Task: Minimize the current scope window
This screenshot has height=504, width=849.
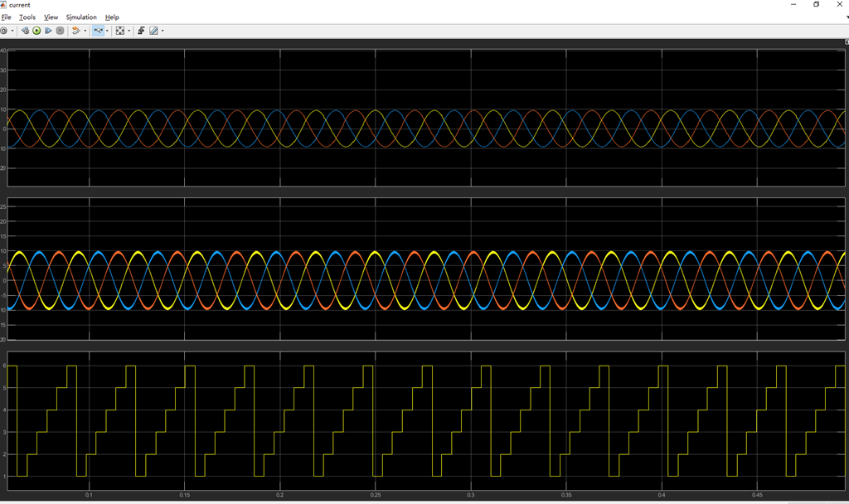Action: [793, 4]
